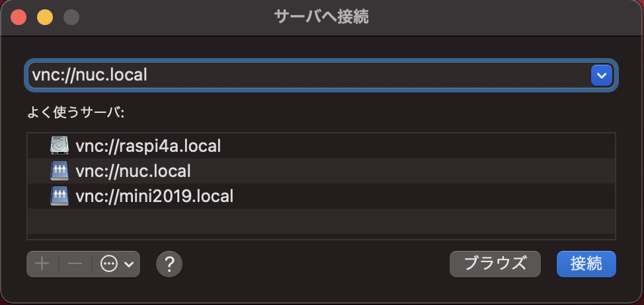
Task: Click the ブラウズ button
Action: (x=495, y=264)
